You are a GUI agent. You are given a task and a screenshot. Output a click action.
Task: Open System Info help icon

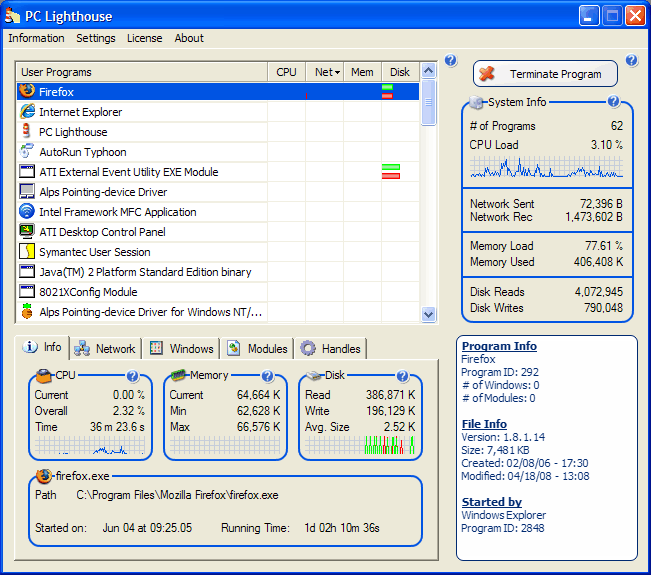tap(613, 101)
